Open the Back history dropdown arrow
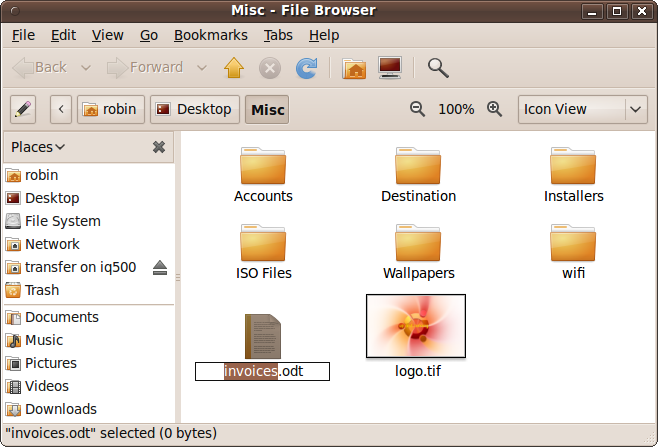Viewport: 658px width, 447px height. click(x=86, y=68)
